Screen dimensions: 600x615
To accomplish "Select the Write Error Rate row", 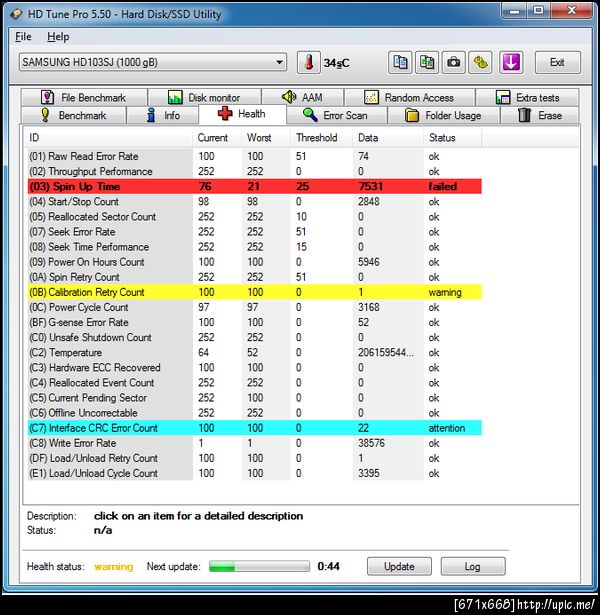I will pyautogui.click(x=255, y=443).
